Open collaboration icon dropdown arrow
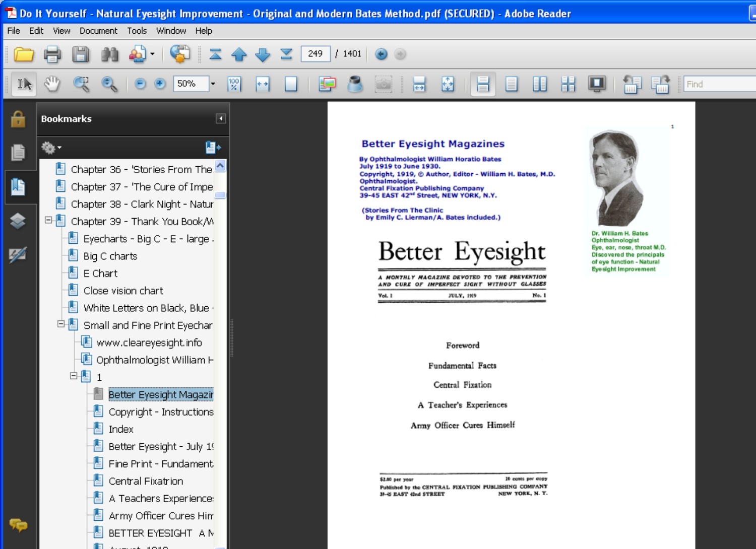 [152, 54]
